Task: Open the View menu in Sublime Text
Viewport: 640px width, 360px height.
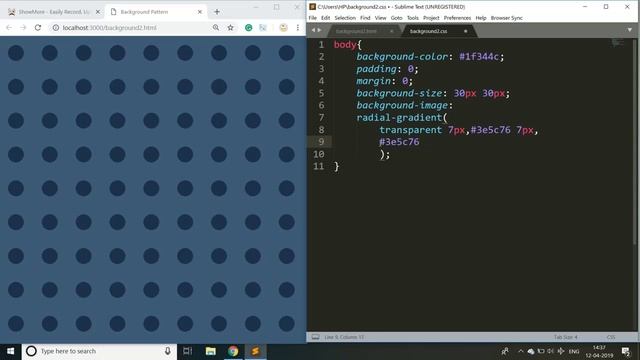Action: (x=380, y=18)
